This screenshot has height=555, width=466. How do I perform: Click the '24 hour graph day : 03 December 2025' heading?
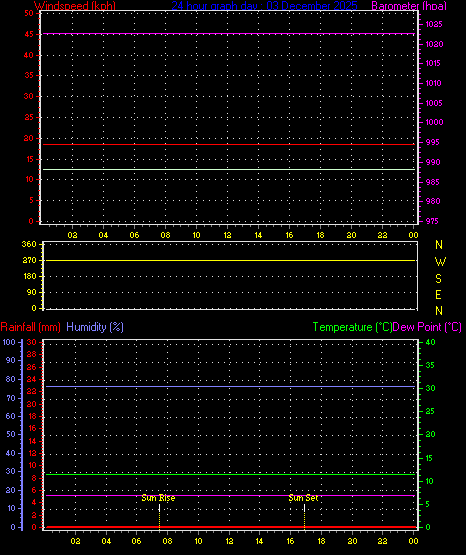(264, 6)
